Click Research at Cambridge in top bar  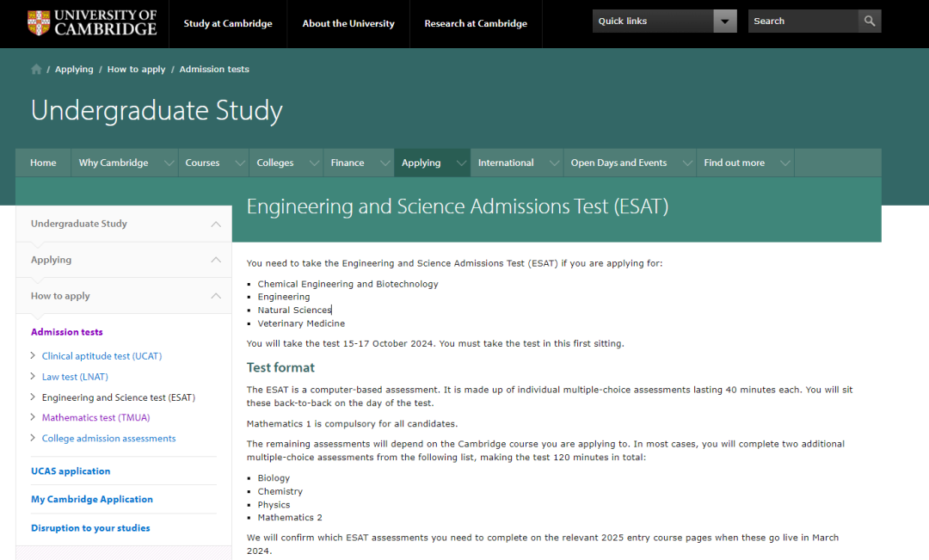pos(476,24)
